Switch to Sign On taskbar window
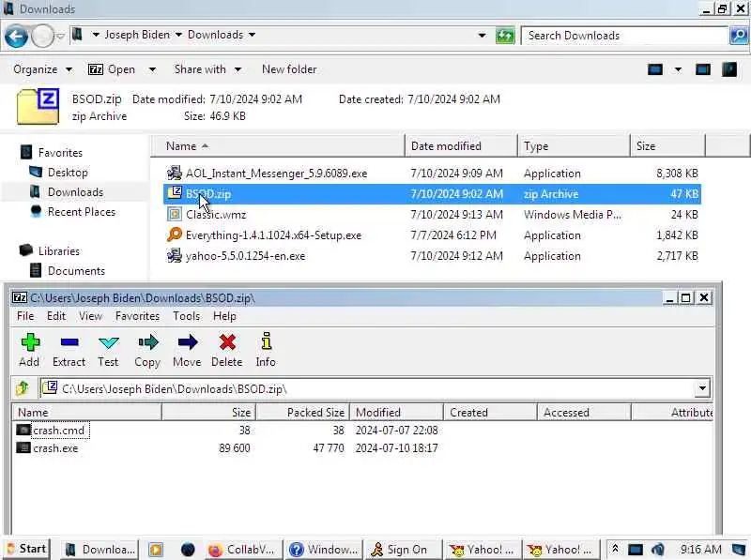The image size is (751, 560). (406, 550)
